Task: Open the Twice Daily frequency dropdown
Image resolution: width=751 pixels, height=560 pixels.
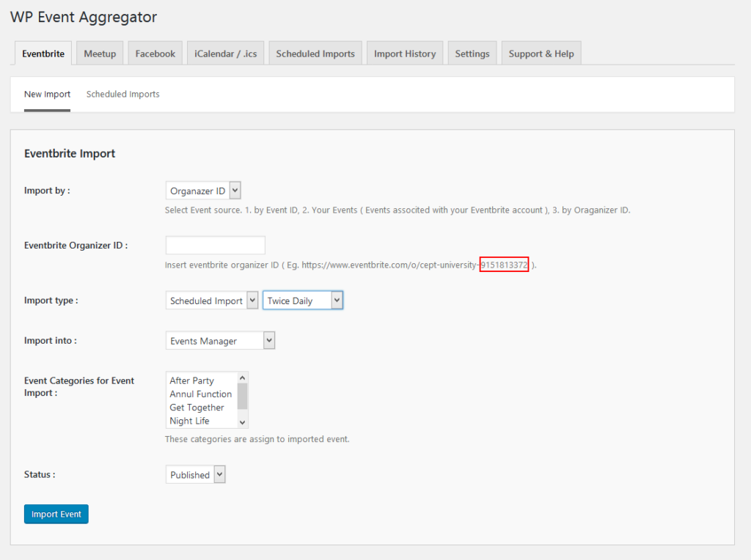Action: coord(303,300)
